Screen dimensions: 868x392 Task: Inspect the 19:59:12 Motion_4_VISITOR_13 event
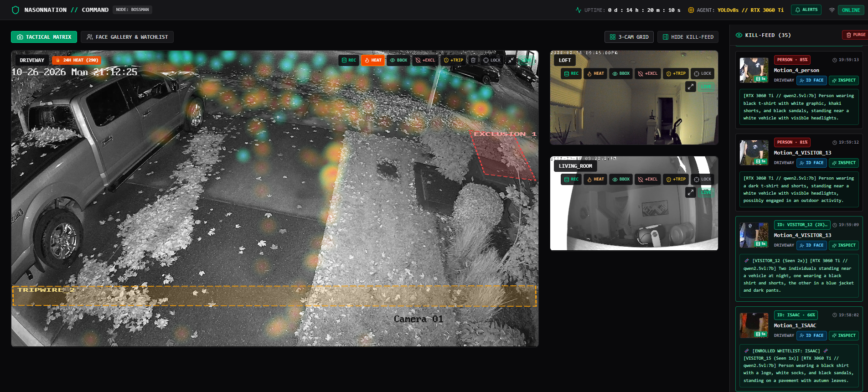coord(844,163)
